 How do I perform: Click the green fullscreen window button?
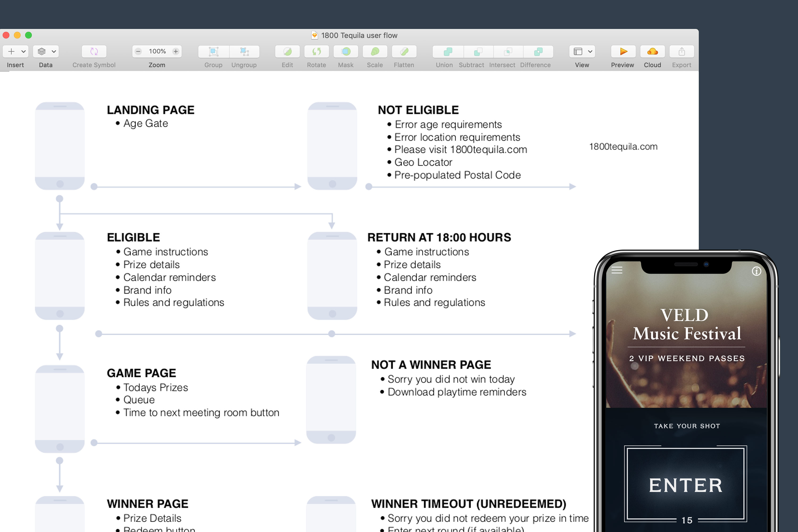pos(28,35)
